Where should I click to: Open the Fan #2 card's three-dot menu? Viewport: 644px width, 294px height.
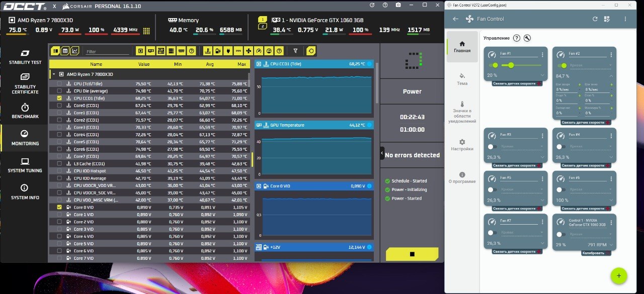coord(611,55)
